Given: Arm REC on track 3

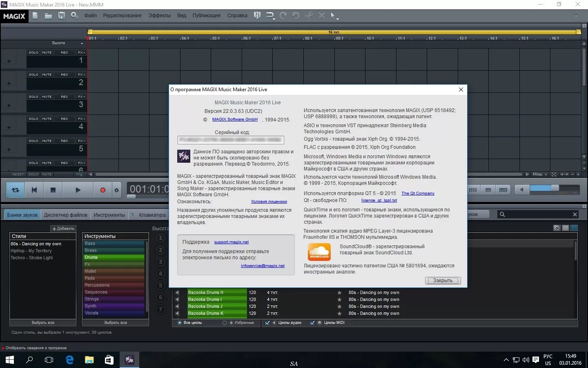Looking at the screenshot, I should (x=65, y=96).
